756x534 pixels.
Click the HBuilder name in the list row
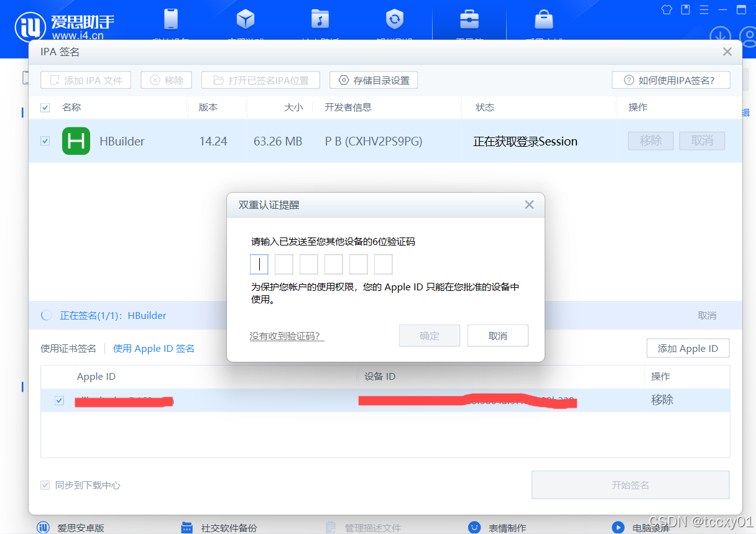122,141
